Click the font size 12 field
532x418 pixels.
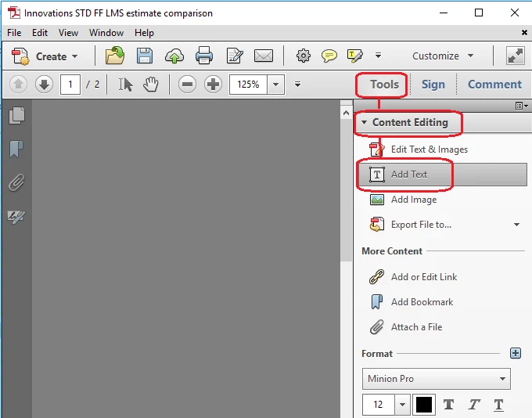[379, 405]
